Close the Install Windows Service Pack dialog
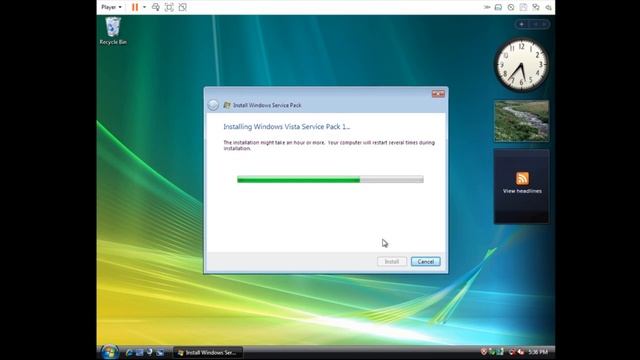 438,94
